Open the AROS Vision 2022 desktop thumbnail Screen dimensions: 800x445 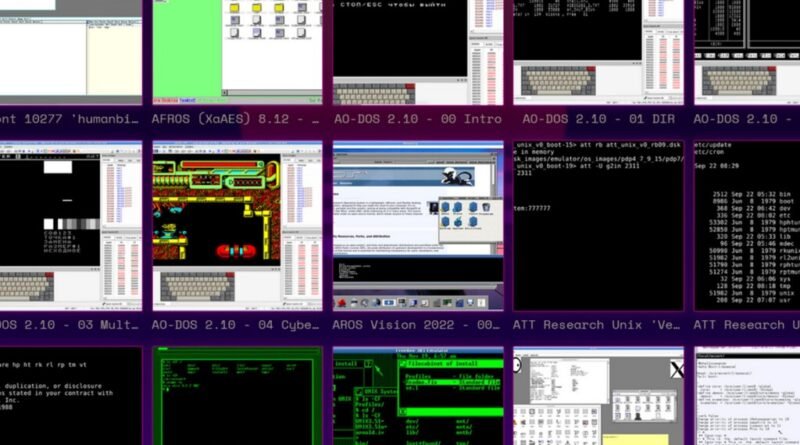[418, 226]
